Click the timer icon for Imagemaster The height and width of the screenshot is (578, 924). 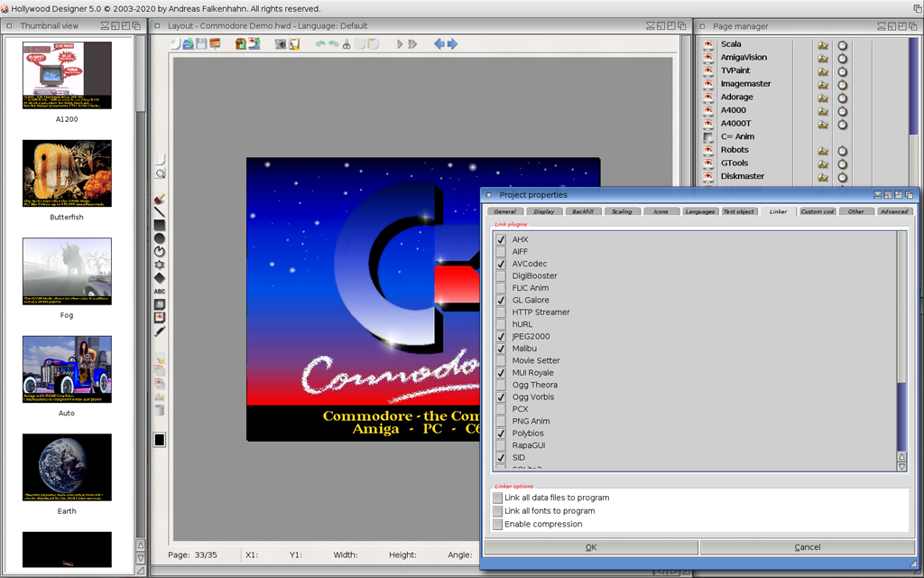click(843, 84)
